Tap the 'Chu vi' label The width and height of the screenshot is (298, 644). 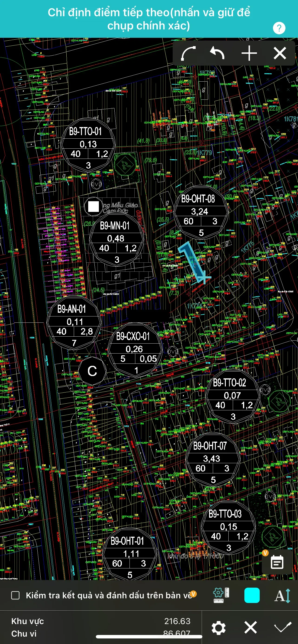coord(24,634)
